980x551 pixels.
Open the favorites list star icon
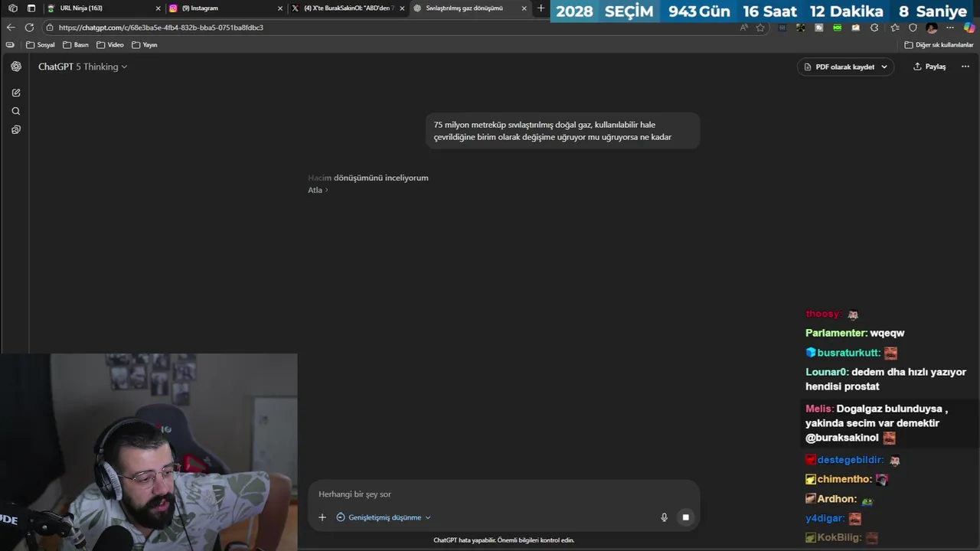(x=894, y=28)
